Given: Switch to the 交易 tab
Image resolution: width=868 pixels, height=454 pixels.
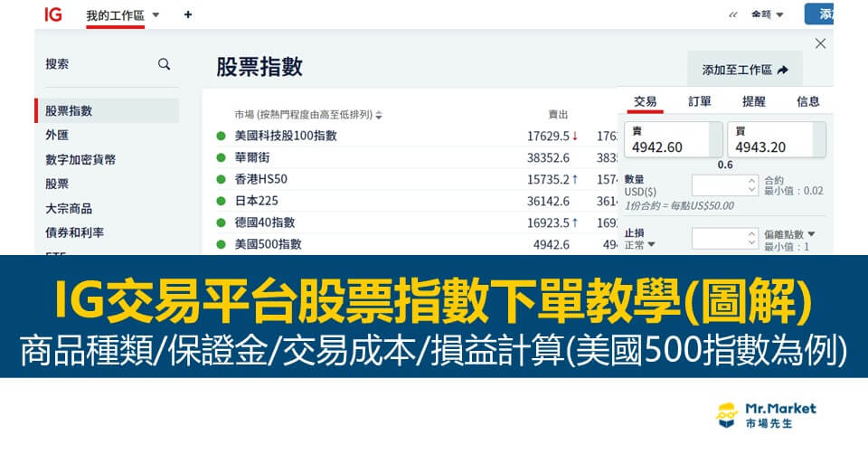Looking at the screenshot, I should 645,101.
